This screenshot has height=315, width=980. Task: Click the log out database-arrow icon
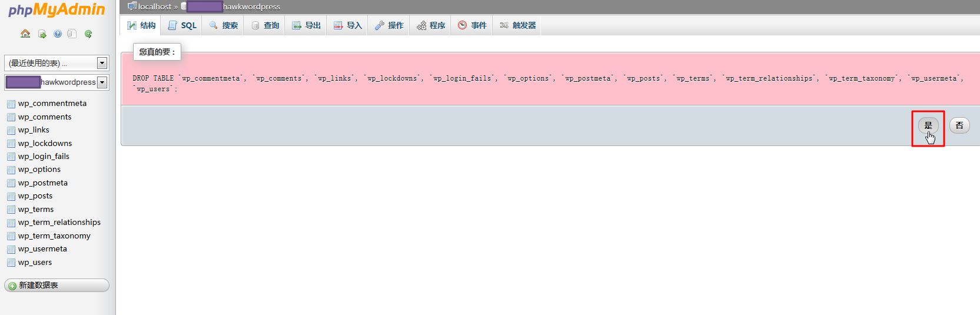[42, 34]
